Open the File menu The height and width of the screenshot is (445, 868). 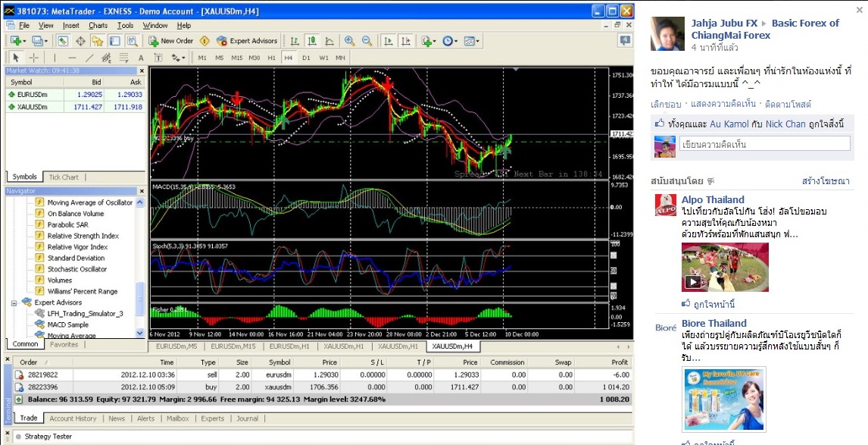tap(24, 26)
